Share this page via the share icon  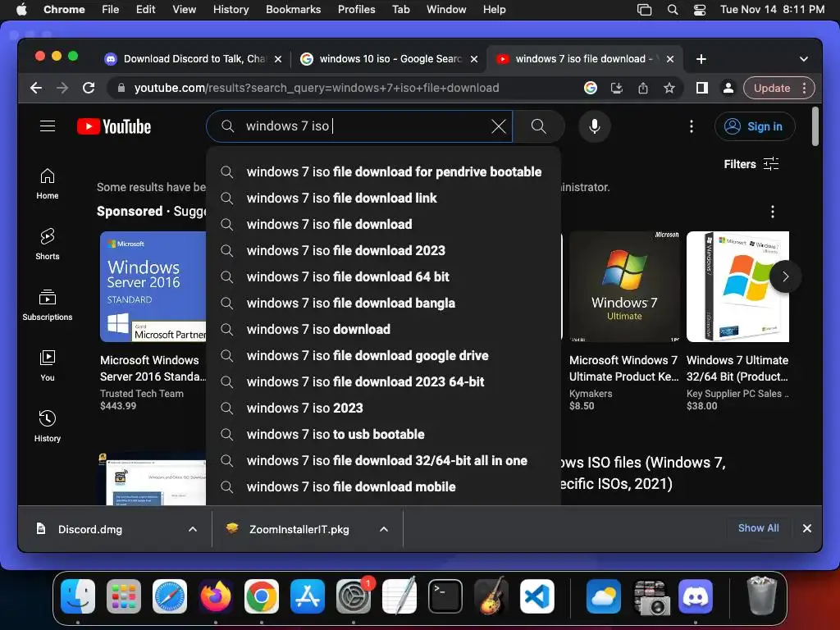click(643, 88)
